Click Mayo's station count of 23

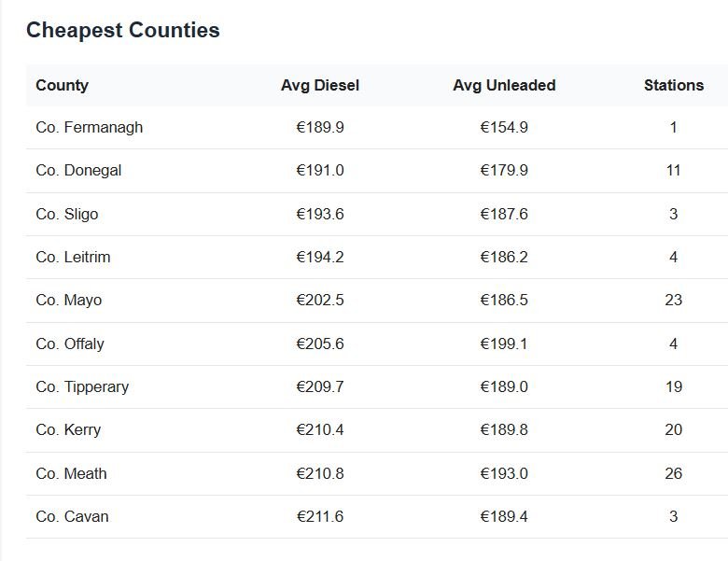673,300
